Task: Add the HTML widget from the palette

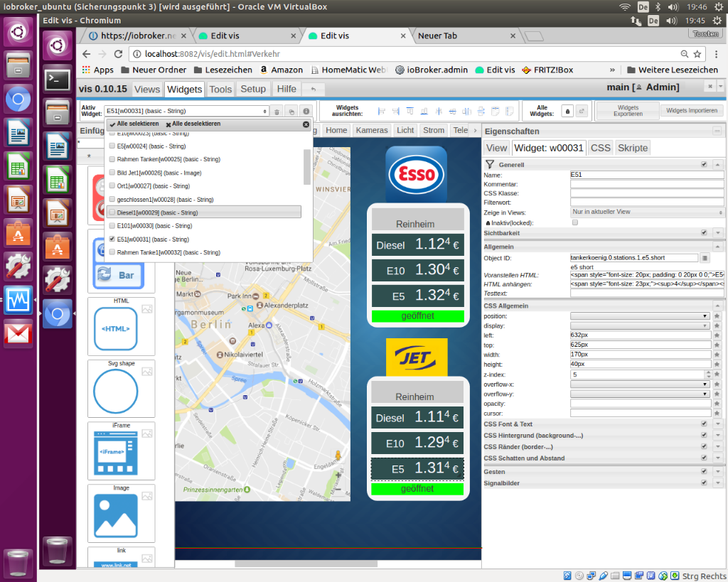Action: 121,325
